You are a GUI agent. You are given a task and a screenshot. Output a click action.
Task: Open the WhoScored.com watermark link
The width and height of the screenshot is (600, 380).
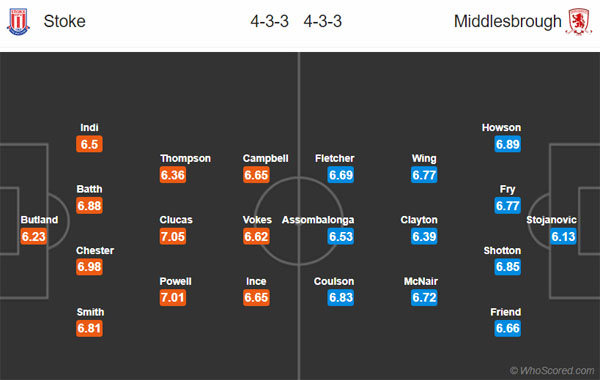tap(552, 370)
